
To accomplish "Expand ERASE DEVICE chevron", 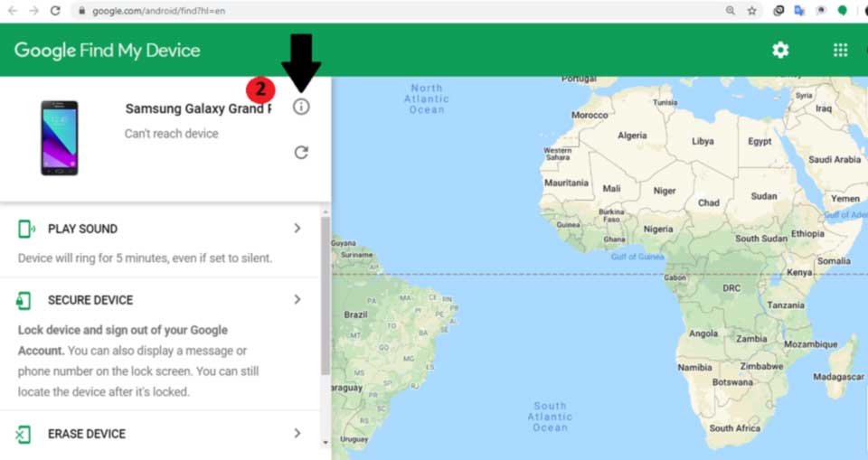I will coord(297,433).
